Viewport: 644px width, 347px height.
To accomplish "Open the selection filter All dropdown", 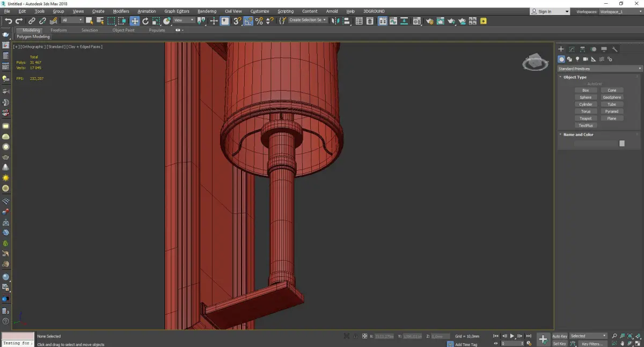I will click(x=72, y=20).
